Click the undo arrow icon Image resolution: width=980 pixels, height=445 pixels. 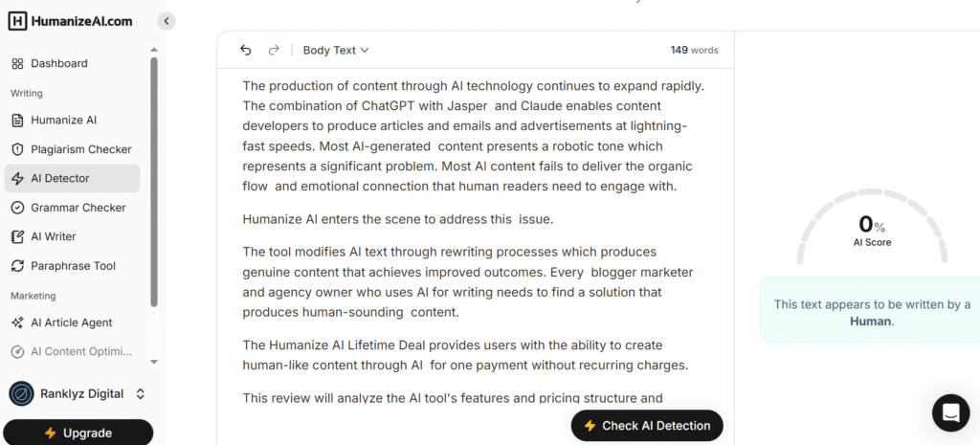click(x=246, y=50)
